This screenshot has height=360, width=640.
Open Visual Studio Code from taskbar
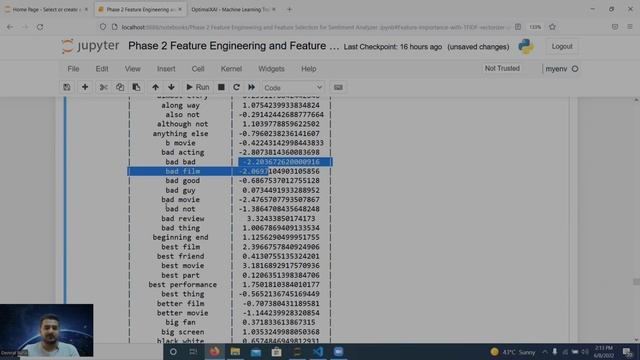318,351
